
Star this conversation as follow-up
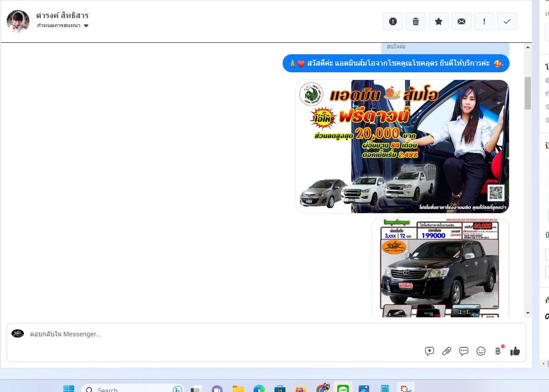click(438, 21)
